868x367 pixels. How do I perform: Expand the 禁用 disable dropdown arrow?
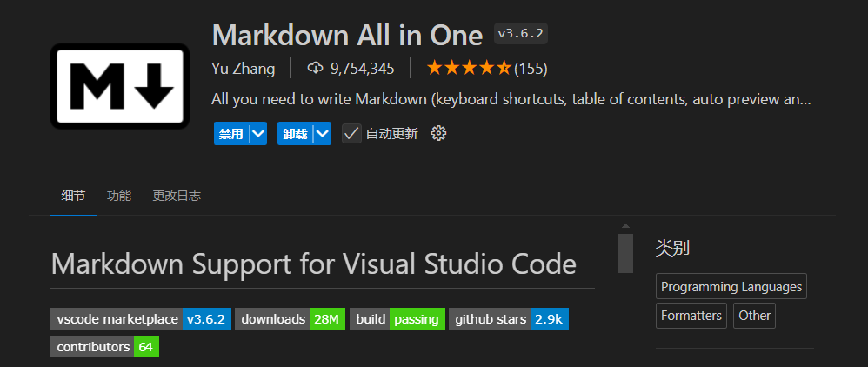coord(257,134)
